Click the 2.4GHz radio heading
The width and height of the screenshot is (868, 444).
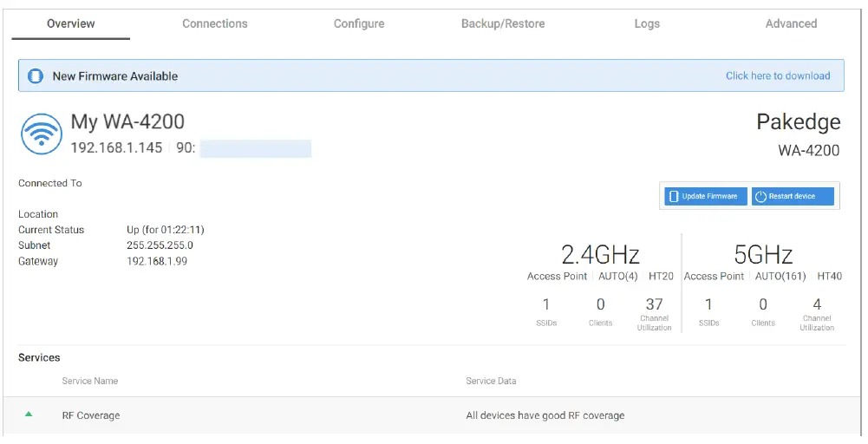click(x=600, y=255)
